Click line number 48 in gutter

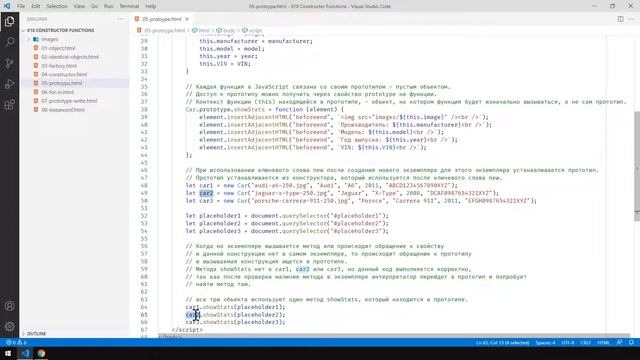[144, 185]
